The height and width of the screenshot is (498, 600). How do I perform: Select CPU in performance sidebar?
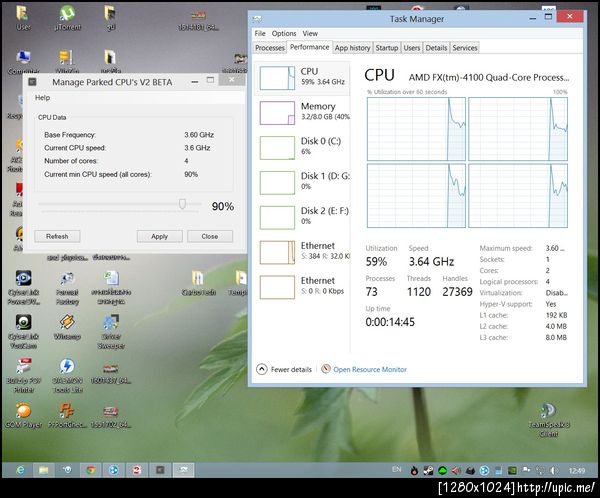tap(302, 78)
